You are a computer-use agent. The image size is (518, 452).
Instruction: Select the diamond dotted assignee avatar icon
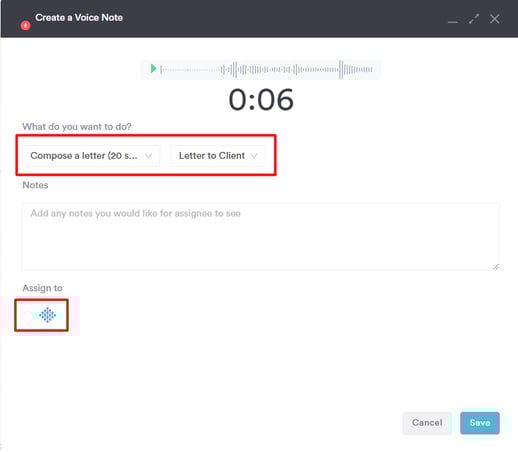[47, 315]
